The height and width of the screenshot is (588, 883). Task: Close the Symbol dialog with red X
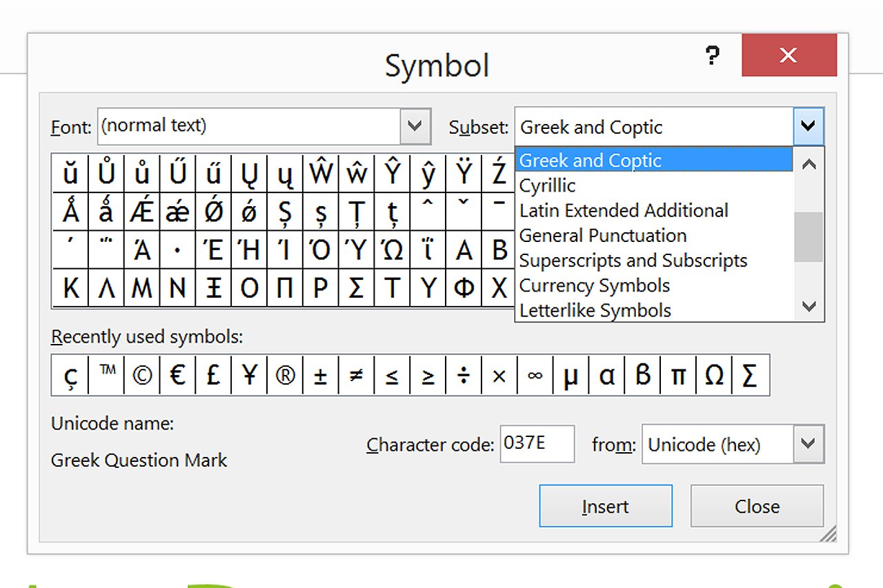(x=788, y=55)
